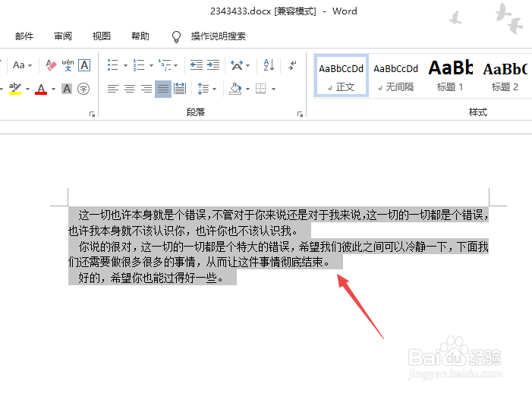
Task: Apply numbered list
Action: coord(139,64)
